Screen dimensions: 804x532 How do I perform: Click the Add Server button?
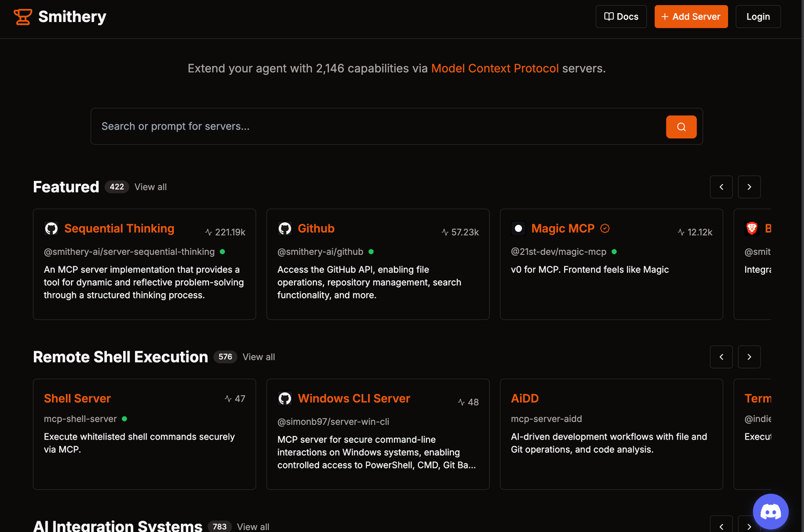click(691, 17)
